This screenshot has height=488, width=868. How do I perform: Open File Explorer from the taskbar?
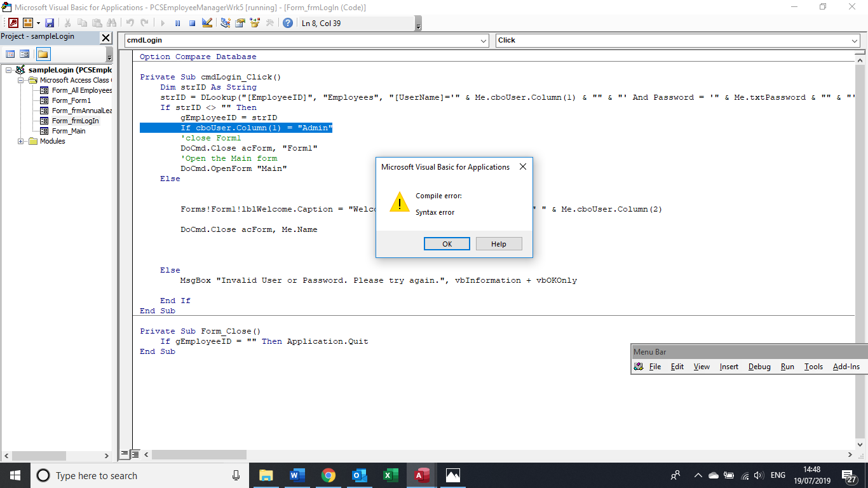[266, 475]
